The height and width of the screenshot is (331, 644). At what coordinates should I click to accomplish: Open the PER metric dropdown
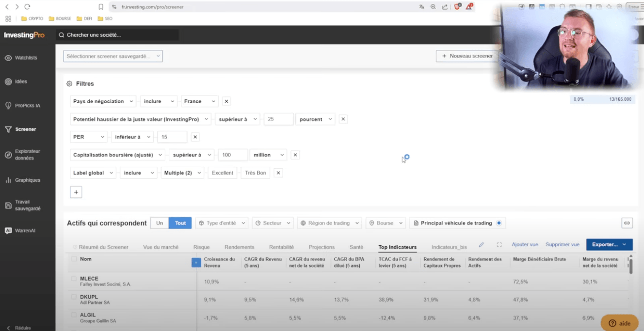click(89, 137)
